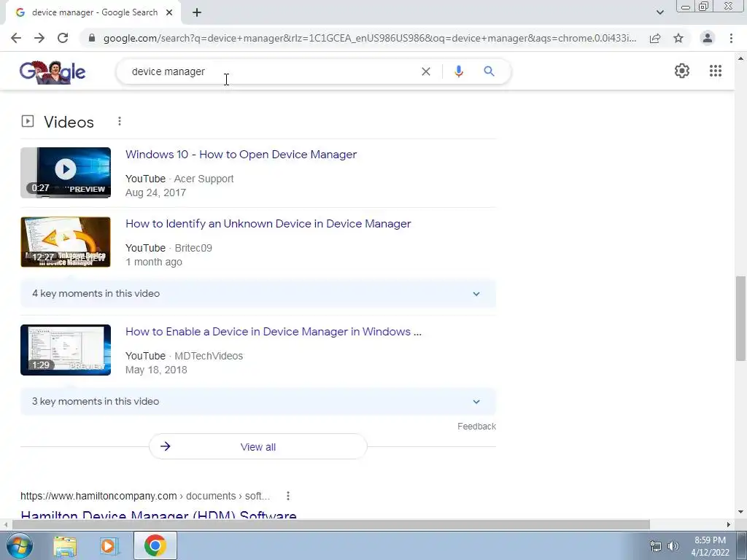Screen dimensions: 747x560
Task: Open the Windows Start menu
Action: [x=19, y=545]
